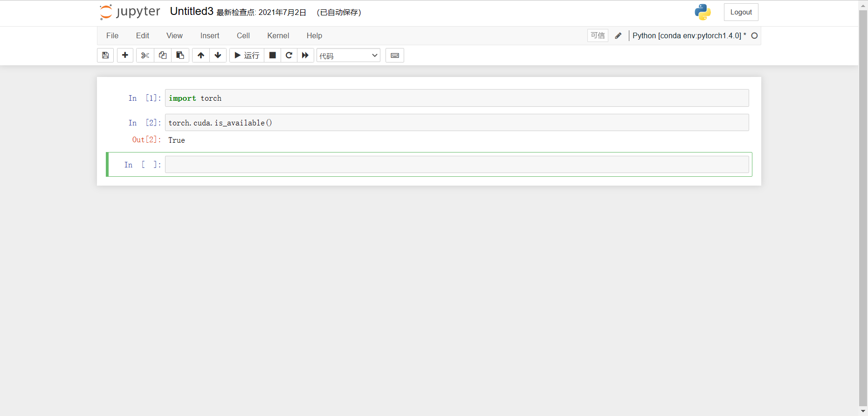Screen dimensions: 868x416
Task: Click the Logout button
Action: coord(741,12)
